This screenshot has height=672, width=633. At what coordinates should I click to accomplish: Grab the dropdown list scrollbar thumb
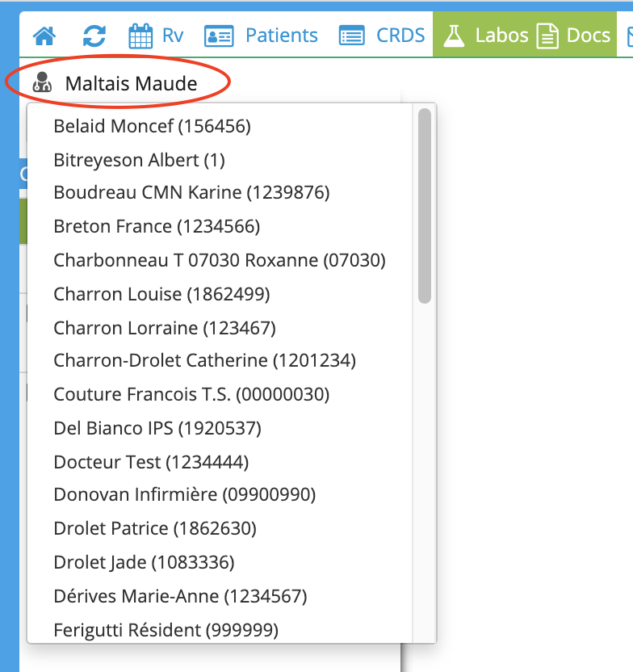pos(425,206)
